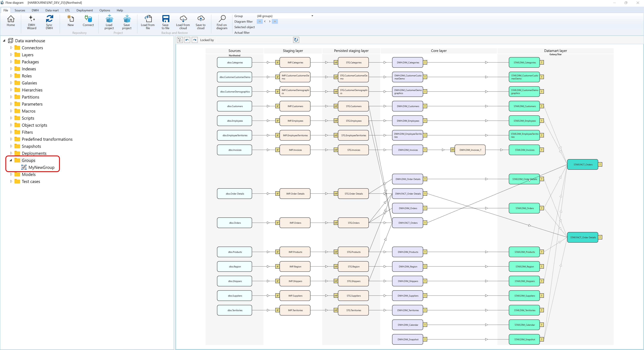Expand the Layers folder
Viewport: 644px width, 350px height.
tap(11, 55)
